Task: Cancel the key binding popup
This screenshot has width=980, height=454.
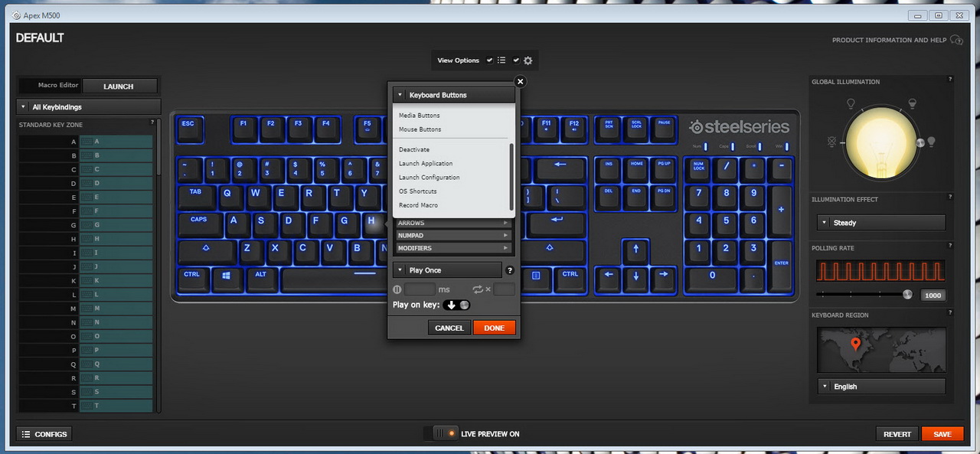Action: [x=449, y=328]
